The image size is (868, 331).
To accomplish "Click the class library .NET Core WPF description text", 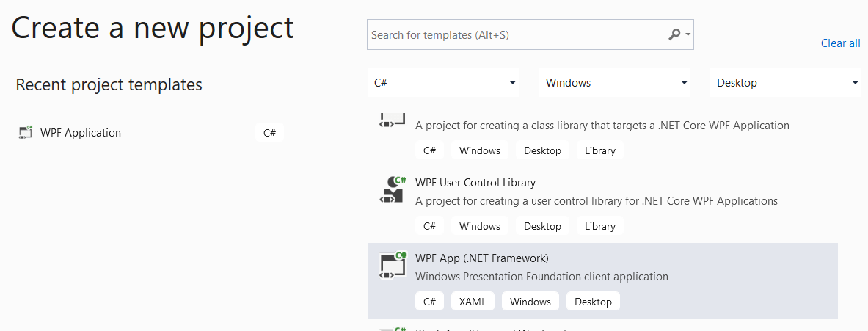I will click(602, 126).
